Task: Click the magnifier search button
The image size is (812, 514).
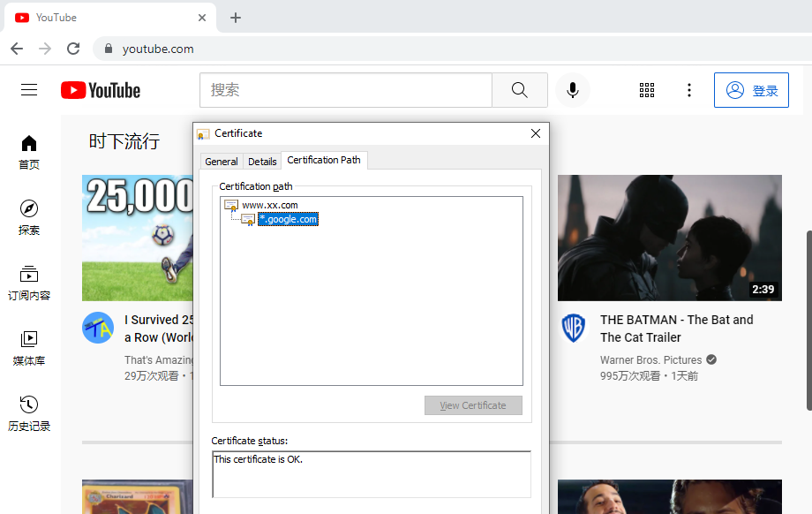Action: coord(519,90)
